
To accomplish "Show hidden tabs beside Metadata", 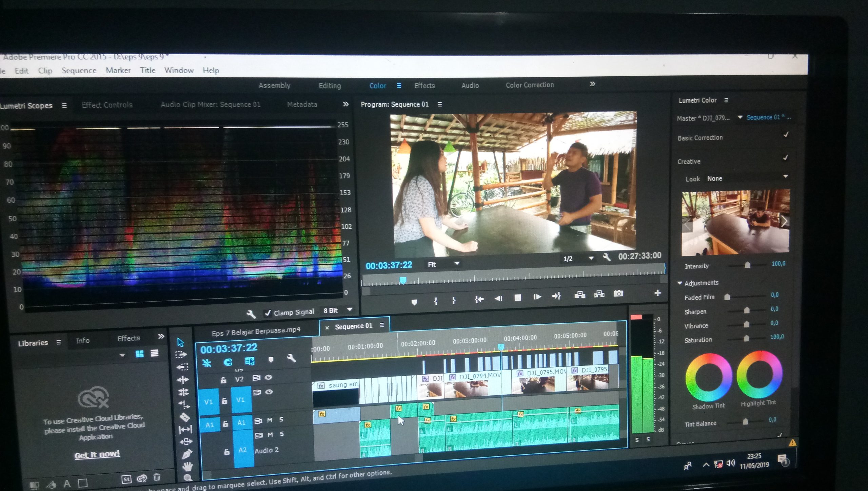I will click(346, 104).
